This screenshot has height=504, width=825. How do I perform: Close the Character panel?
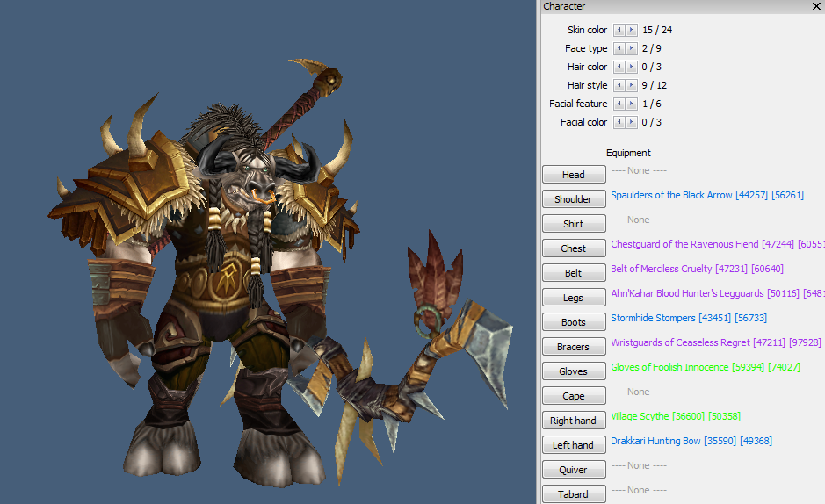point(816,6)
